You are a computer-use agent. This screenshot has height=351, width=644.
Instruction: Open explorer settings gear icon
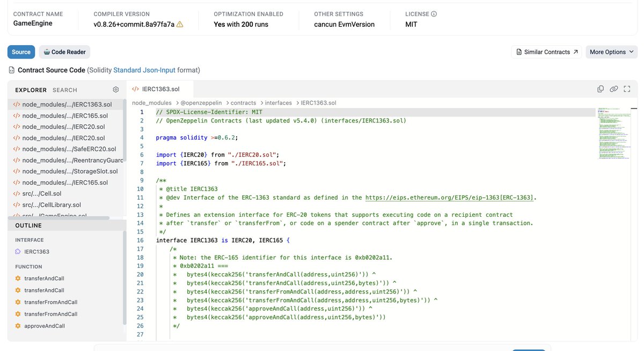115,90
